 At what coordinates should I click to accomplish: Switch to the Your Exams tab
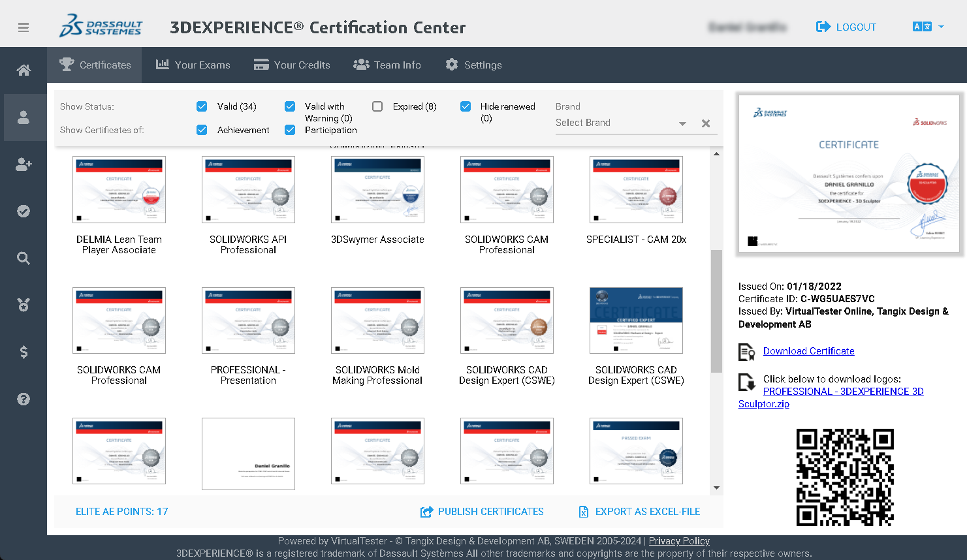click(193, 65)
